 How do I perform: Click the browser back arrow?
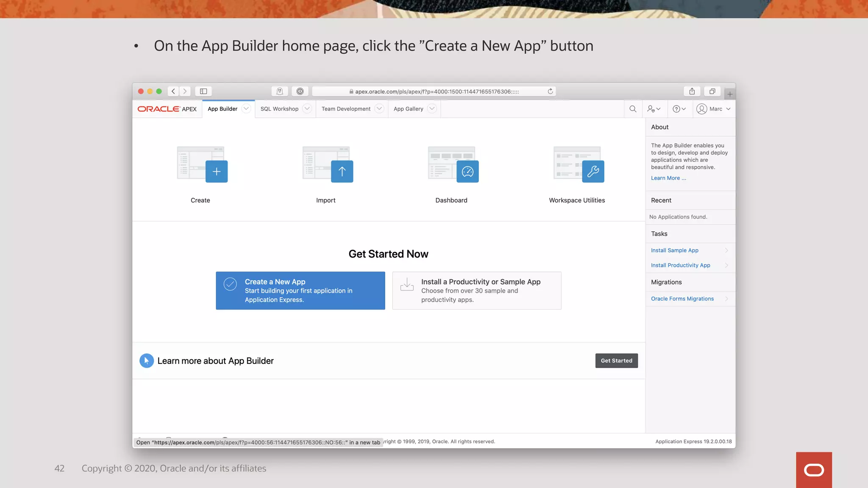[173, 91]
